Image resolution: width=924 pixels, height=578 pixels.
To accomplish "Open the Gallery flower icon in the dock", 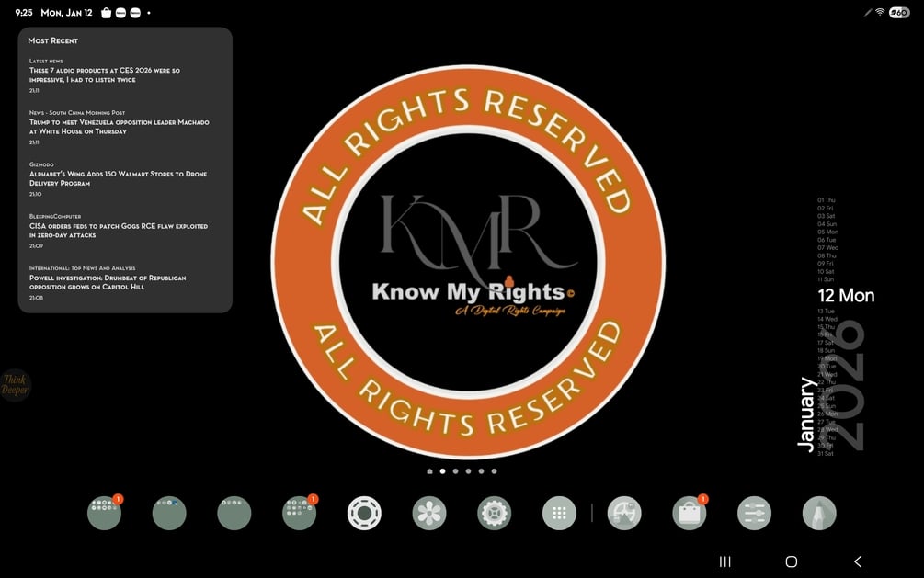I will 429,513.
